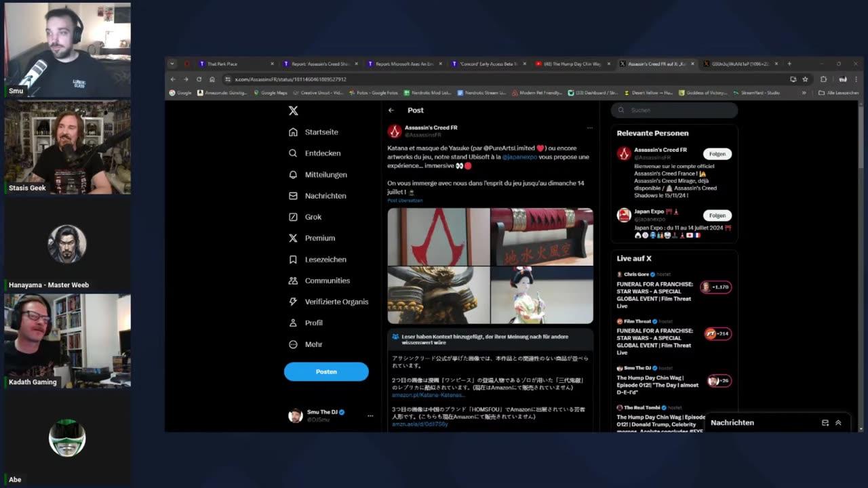Open Lesezeichen bookmarks
Viewport: 868px width, 488px height.
[317, 260]
